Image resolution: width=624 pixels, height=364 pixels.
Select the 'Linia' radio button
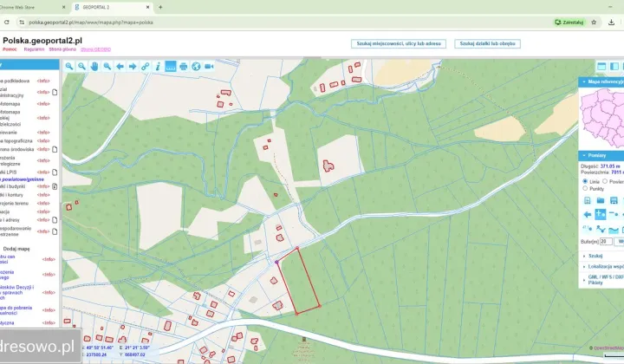(x=585, y=181)
